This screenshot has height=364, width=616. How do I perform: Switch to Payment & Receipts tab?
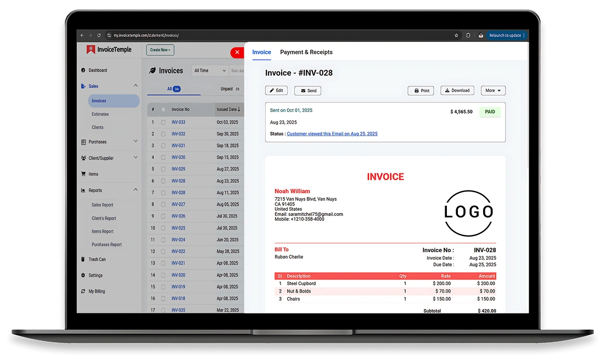point(306,52)
